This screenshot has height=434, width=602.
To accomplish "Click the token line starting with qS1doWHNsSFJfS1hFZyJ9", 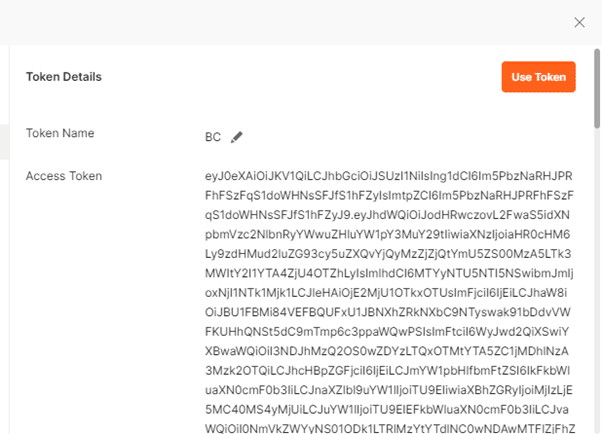I will pos(387,215).
